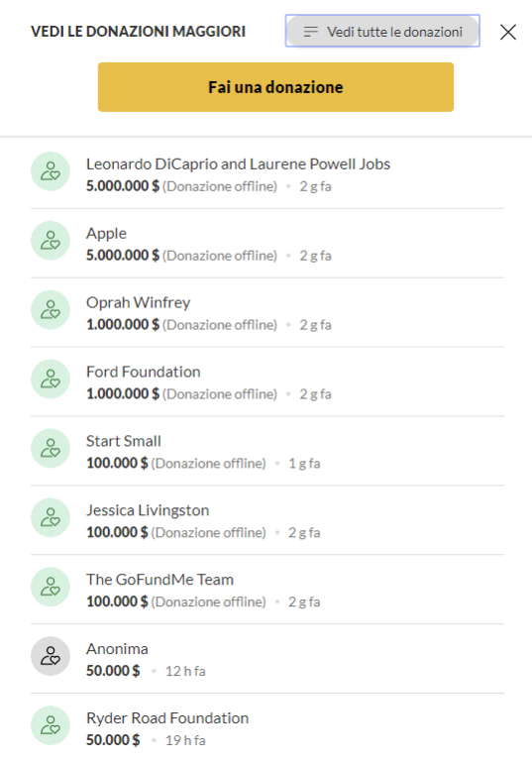This screenshot has height=761, width=532.
Task: Click The GoFundMe Team avatar icon
Action: pos(51,587)
